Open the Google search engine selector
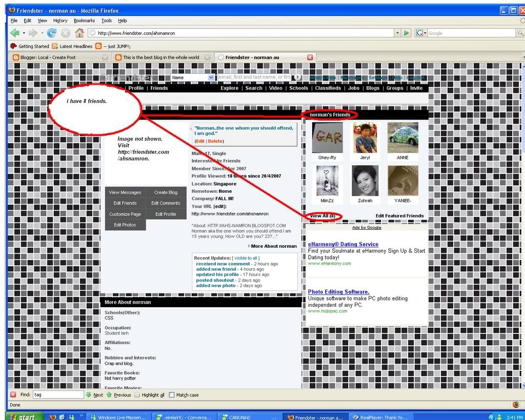The height and width of the screenshot is (420, 525). pos(421,33)
